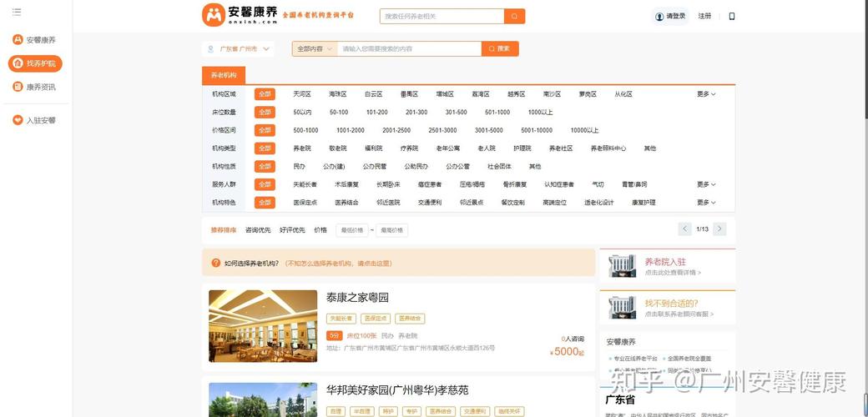Filter service group 认知症患者
This screenshot has width=868, height=417.
559,184
